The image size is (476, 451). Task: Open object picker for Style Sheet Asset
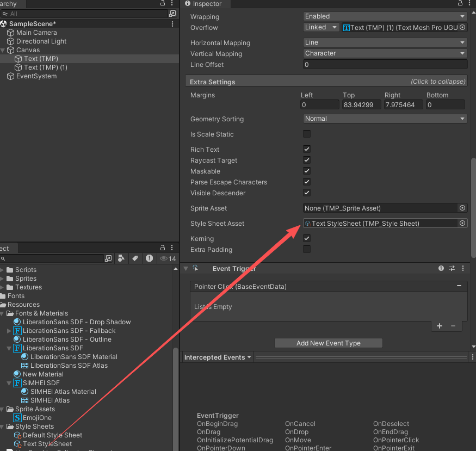pos(462,223)
